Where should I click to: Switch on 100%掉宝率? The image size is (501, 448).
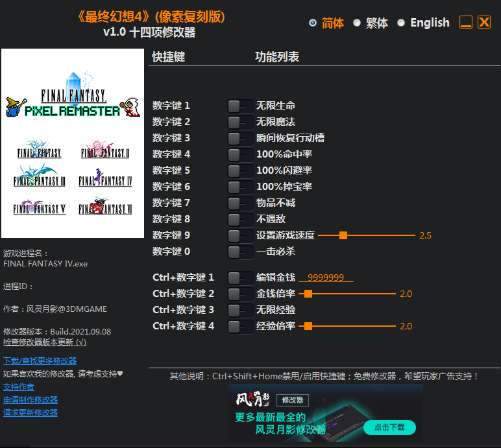coord(240,187)
